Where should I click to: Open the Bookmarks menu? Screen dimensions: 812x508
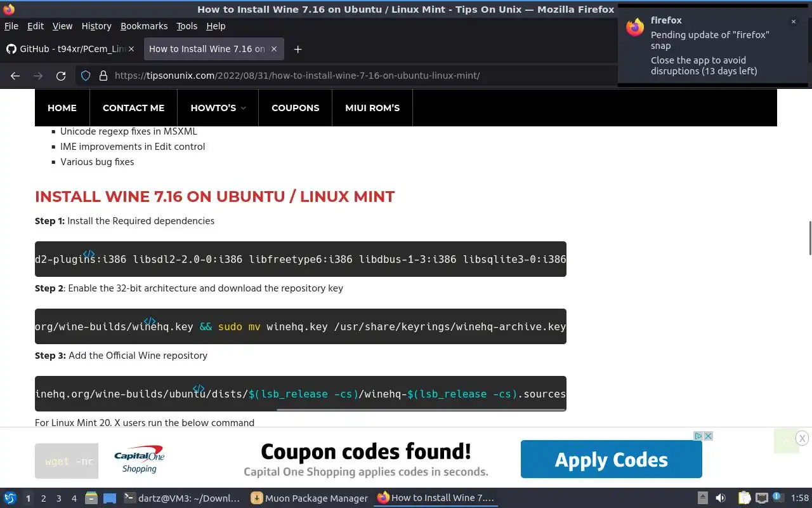click(144, 26)
